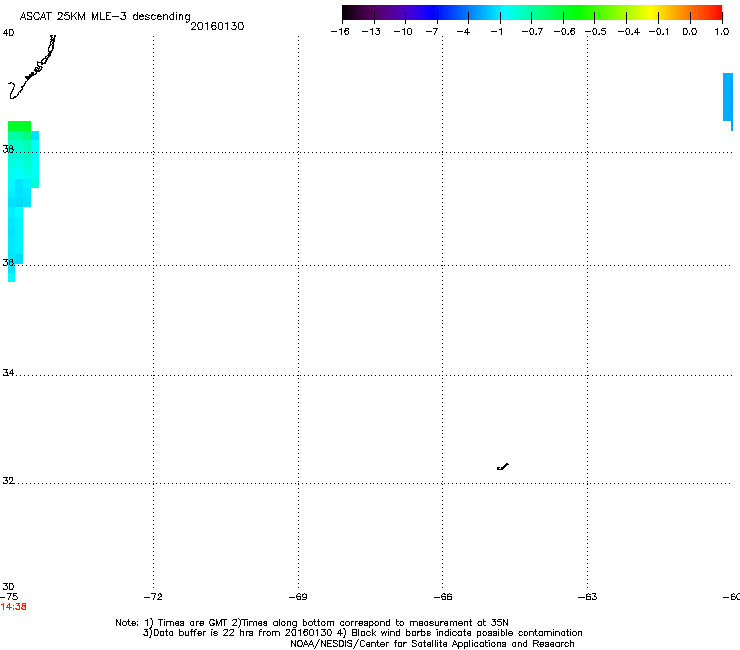Click the color bar label '-7'
Screen dimensions: 740x650
tap(432, 32)
